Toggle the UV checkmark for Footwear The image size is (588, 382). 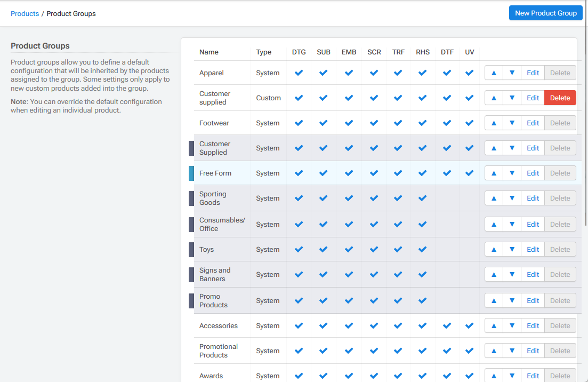tap(469, 123)
